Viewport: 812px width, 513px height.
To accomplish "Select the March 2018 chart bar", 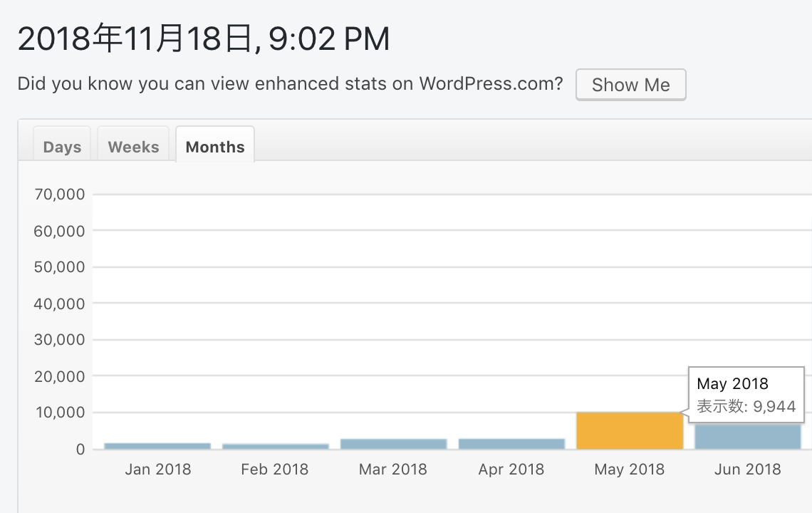I will (393, 444).
